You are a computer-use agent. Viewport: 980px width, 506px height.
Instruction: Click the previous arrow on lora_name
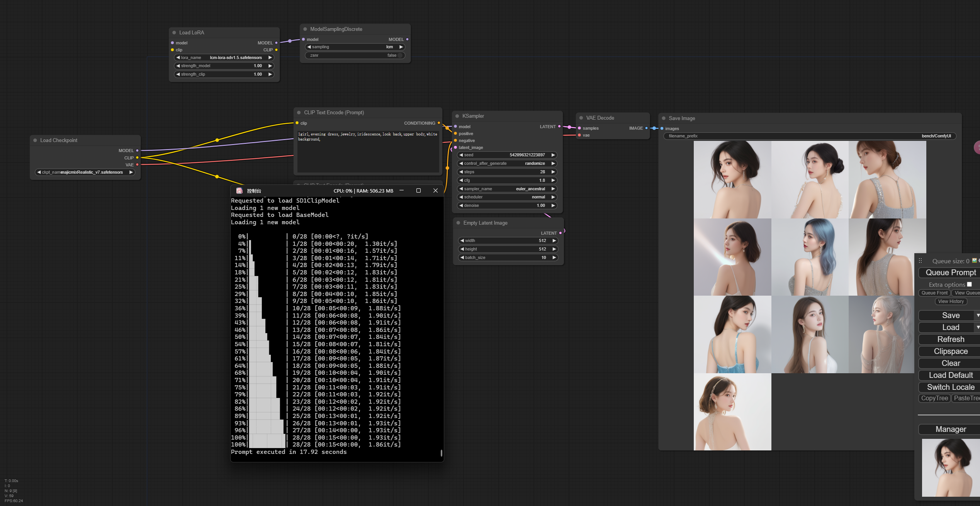(178, 58)
